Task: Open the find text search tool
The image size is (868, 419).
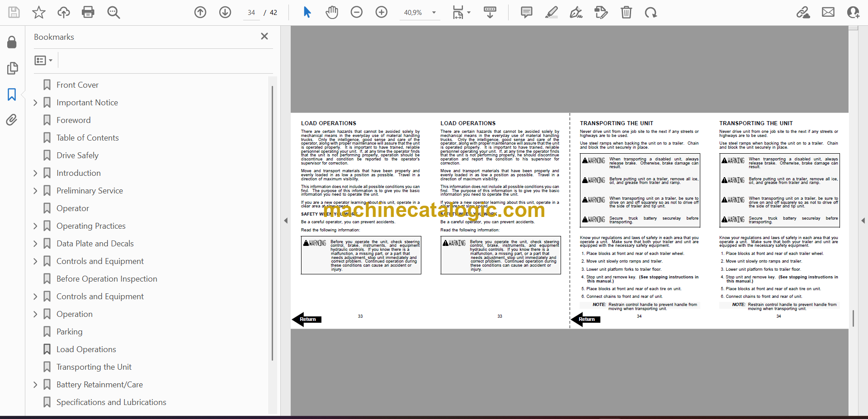Action: [113, 12]
